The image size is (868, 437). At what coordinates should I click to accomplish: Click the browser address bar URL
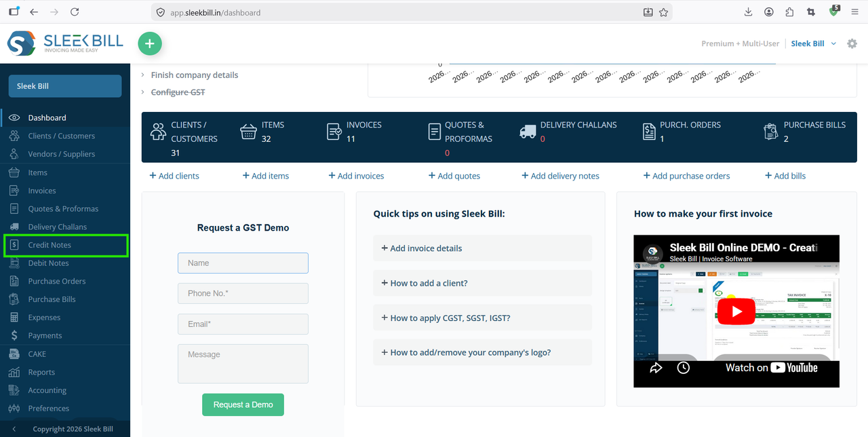click(x=215, y=12)
